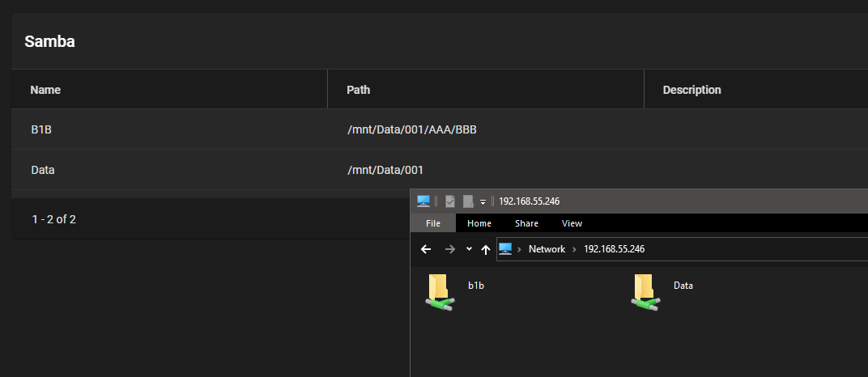Select 192.168.55.246 in the address breadcrumb
The height and width of the screenshot is (377, 868).
click(x=615, y=249)
